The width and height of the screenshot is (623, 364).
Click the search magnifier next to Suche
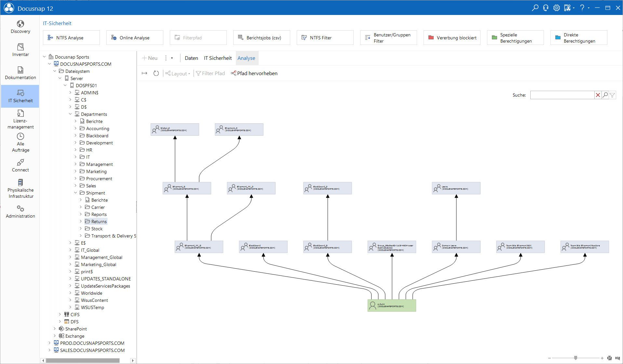point(605,95)
